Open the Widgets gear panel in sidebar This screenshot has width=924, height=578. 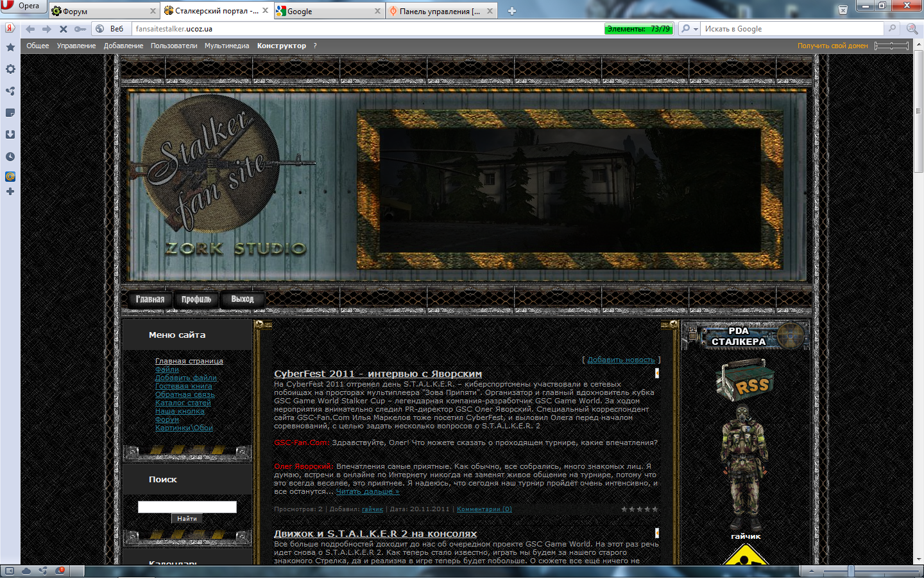coord(10,69)
